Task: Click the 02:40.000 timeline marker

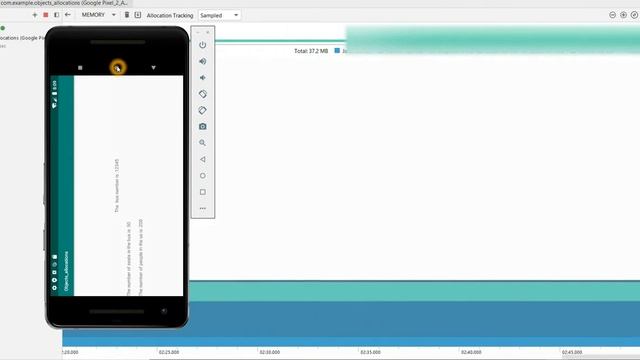Action: (x=471, y=352)
